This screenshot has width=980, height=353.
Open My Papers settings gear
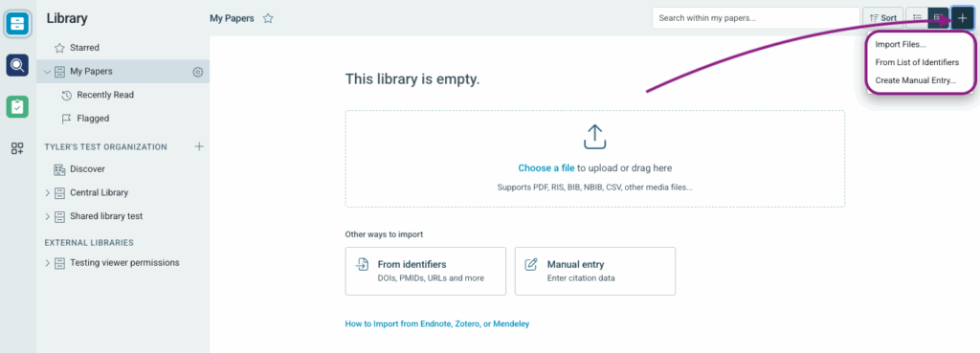tap(198, 72)
